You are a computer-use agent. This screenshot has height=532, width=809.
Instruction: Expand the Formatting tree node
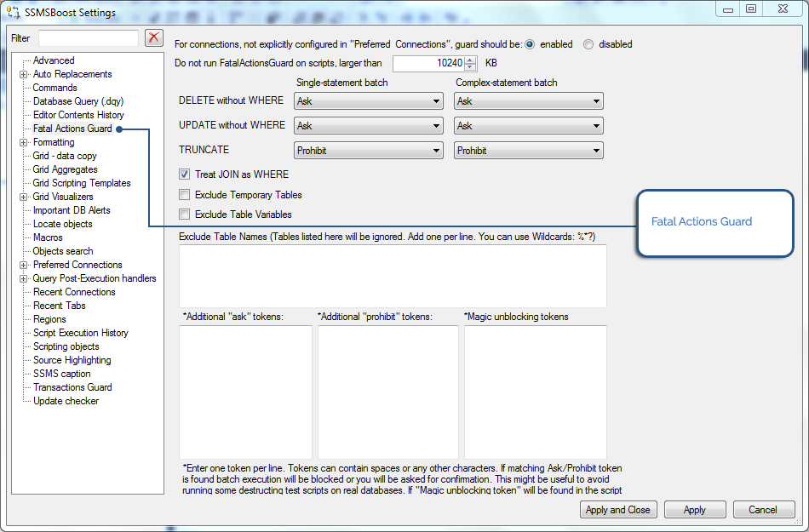(x=23, y=142)
